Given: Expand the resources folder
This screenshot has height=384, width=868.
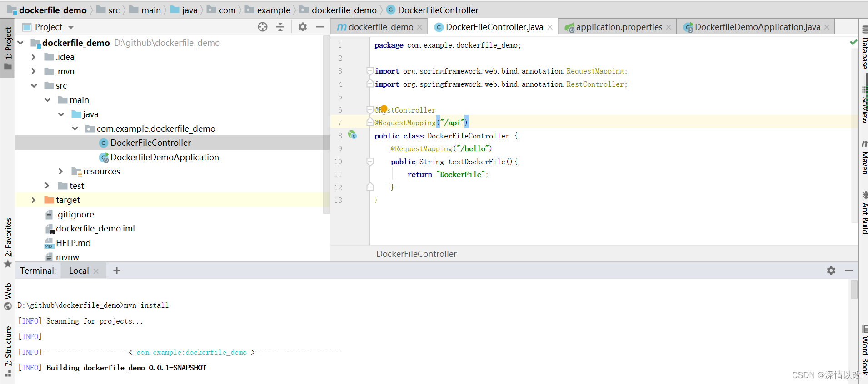Looking at the screenshot, I should tap(61, 171).
